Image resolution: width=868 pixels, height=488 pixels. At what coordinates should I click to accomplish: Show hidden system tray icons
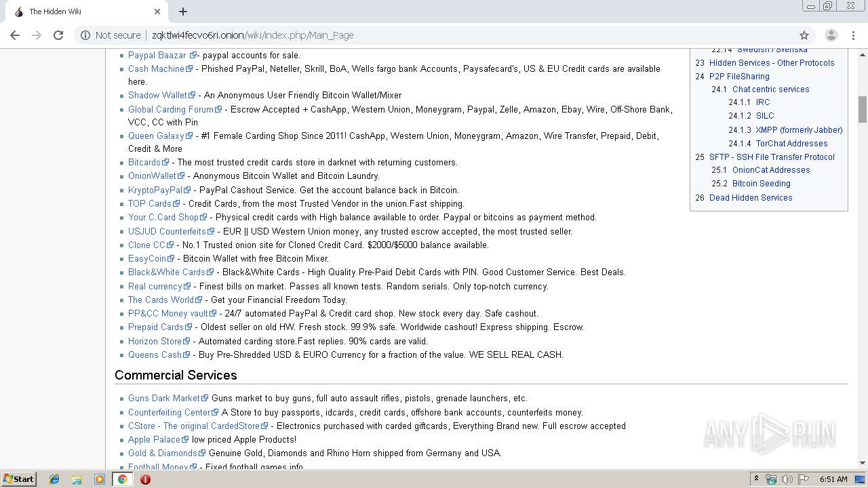click(757, 479)
